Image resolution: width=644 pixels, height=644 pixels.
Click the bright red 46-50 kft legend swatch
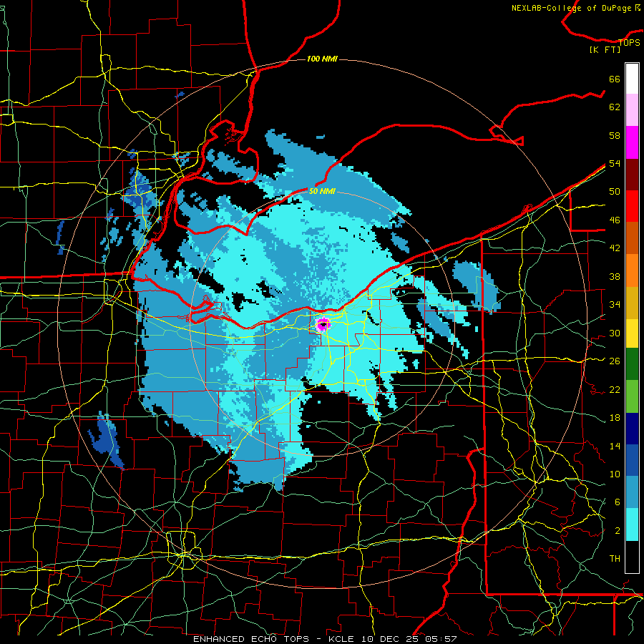click(632, 206)
